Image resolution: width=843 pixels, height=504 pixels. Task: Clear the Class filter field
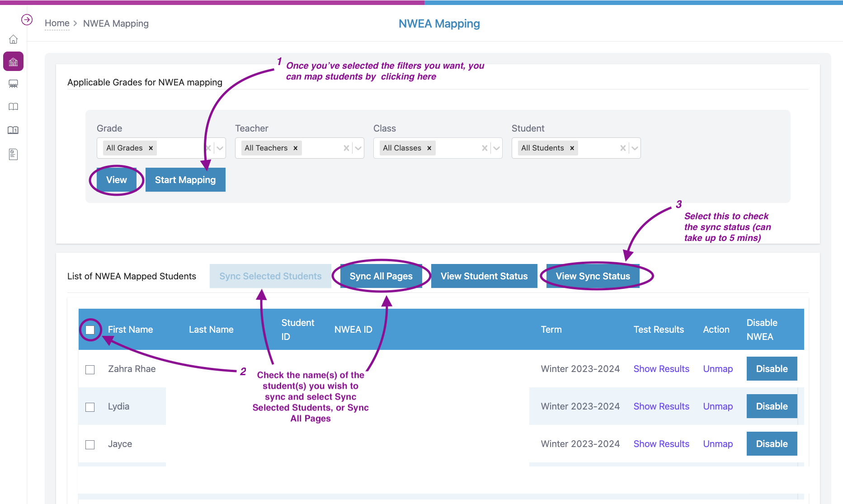pos(485,148)
